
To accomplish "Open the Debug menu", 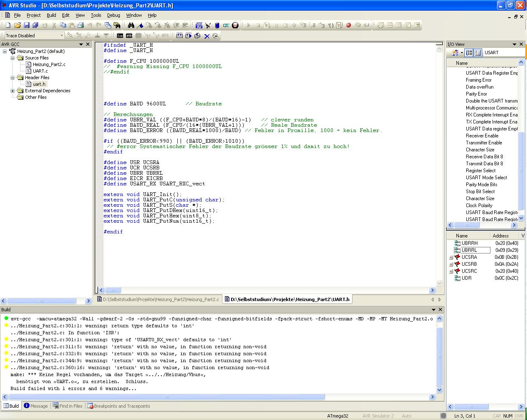I will tap(113, 15).
